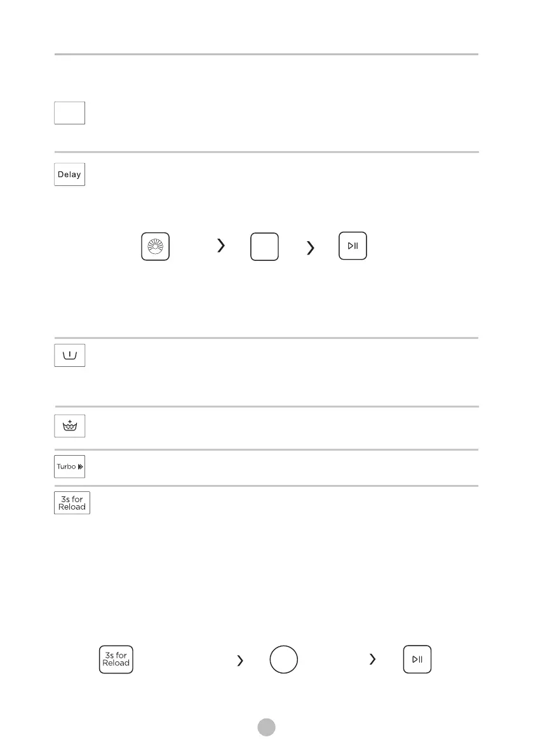Select the crown-shaped basin icon with plus sign
The height and width of the screenshot is (756, 533).
[69, 426]
